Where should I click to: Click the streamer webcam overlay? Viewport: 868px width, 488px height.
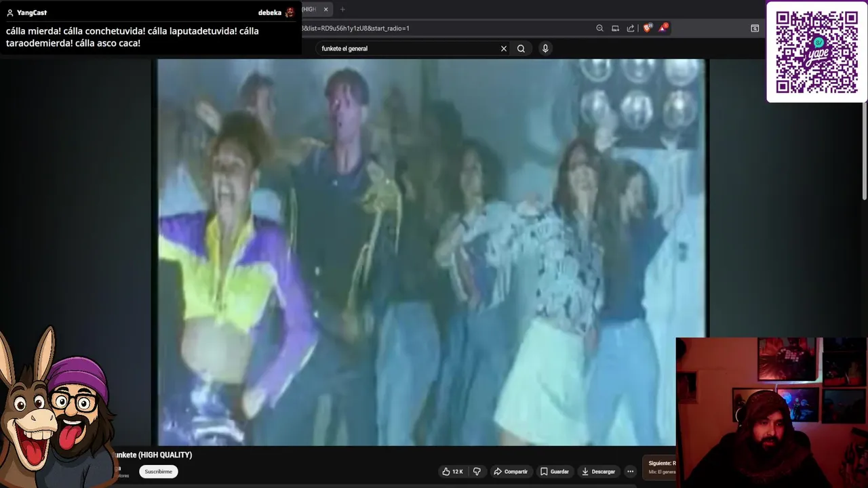(772, 413)
